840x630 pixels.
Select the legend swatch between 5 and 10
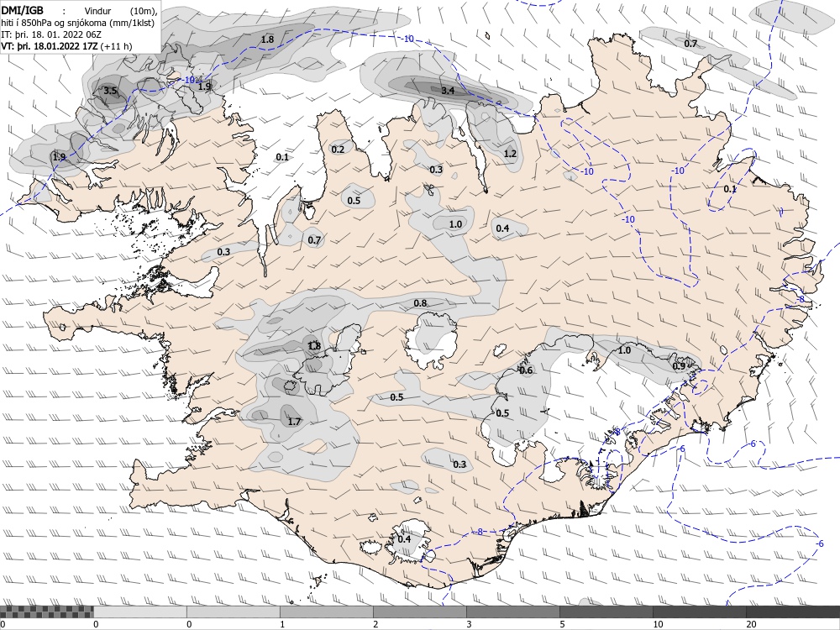(606, 612)
